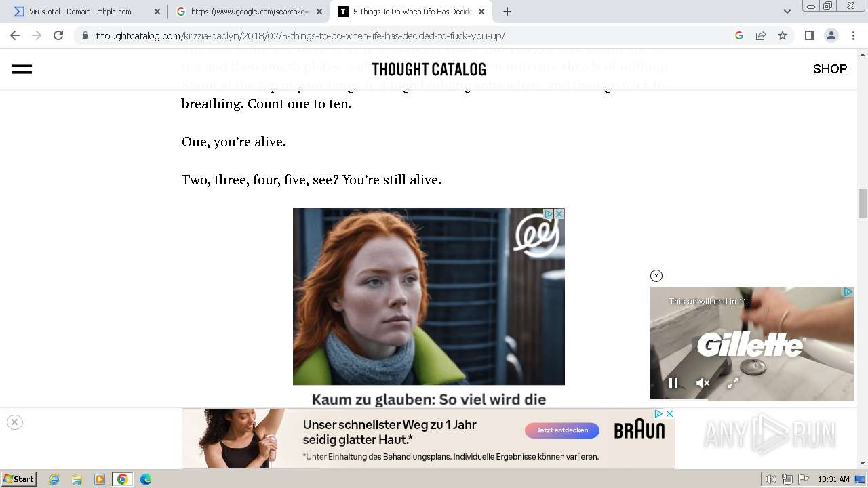This screenshot has width=868, height=488.
Task: Unmute the Gillette video ad
Action: tap(703, 383)
